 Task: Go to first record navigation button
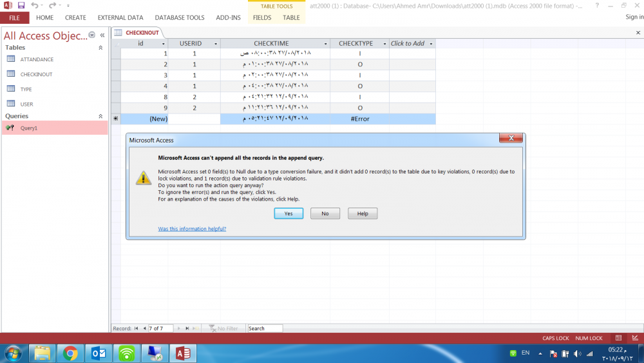[137, 328]
